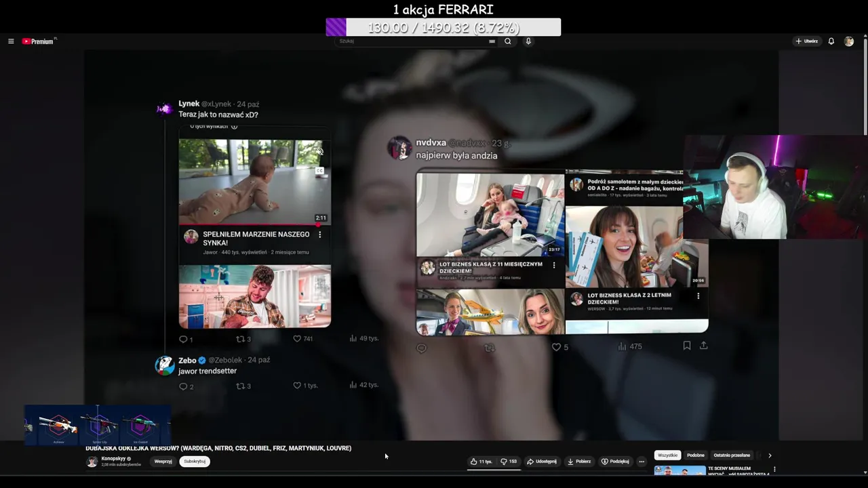868x488 pixels.
Task: Click the Wesprzyj button
Action: tap(163, 462)
